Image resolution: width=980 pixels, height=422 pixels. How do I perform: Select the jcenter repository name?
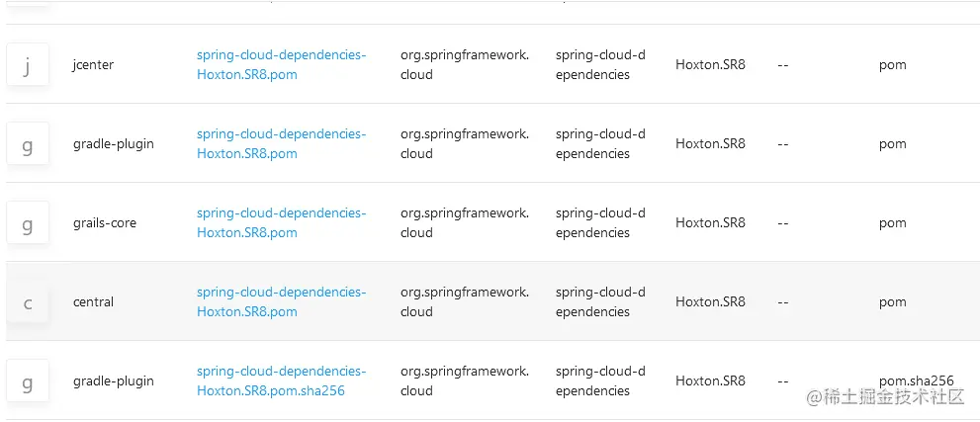(x=93, y=65)
